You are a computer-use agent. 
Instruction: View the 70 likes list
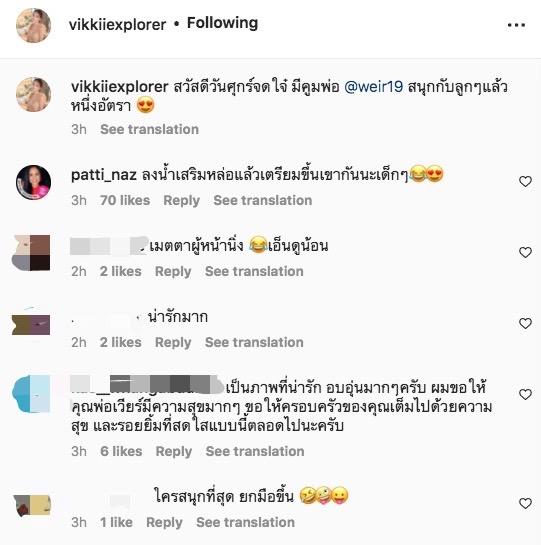[x=125, y=200]
